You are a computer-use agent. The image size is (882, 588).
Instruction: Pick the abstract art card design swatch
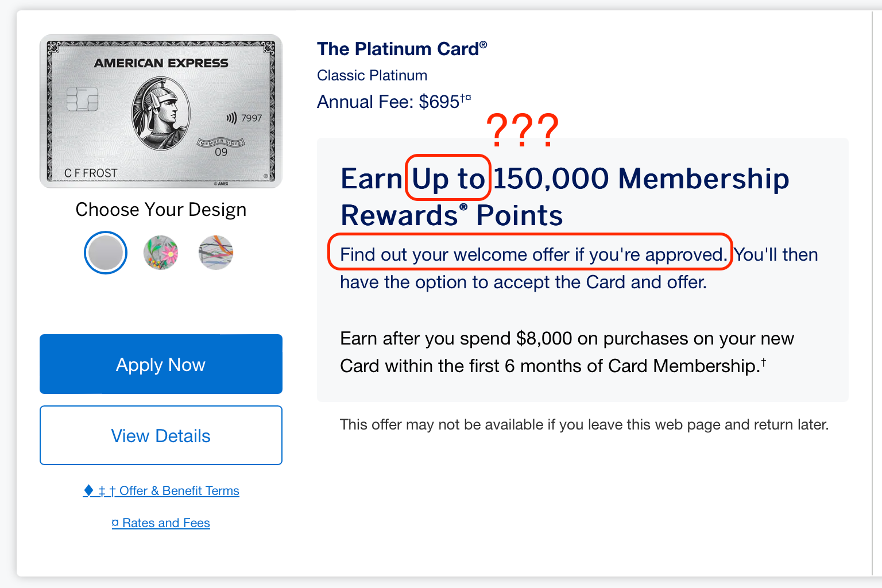(x=216, y=253)
